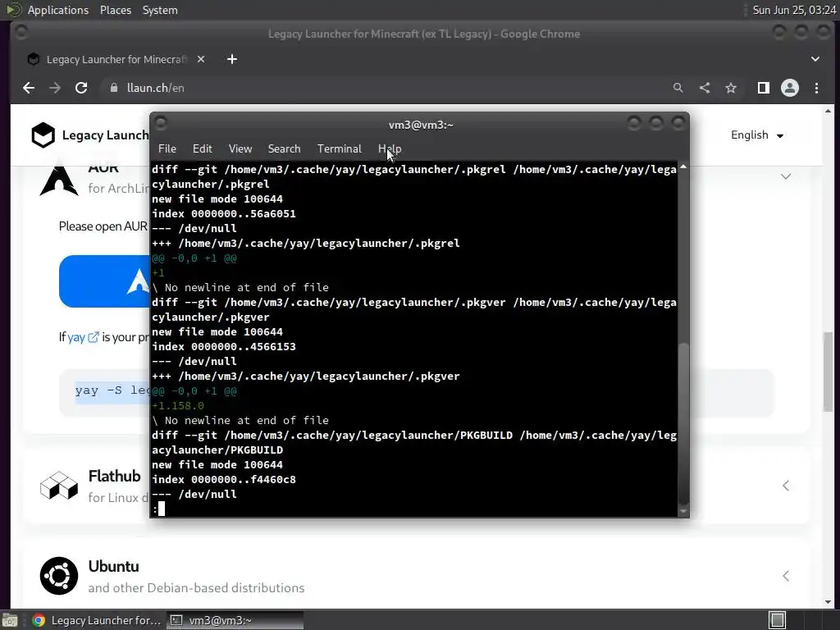Screen dimensions: 840x630
Task: Click the clock showing Sun Jun 25
Action: 794,10
